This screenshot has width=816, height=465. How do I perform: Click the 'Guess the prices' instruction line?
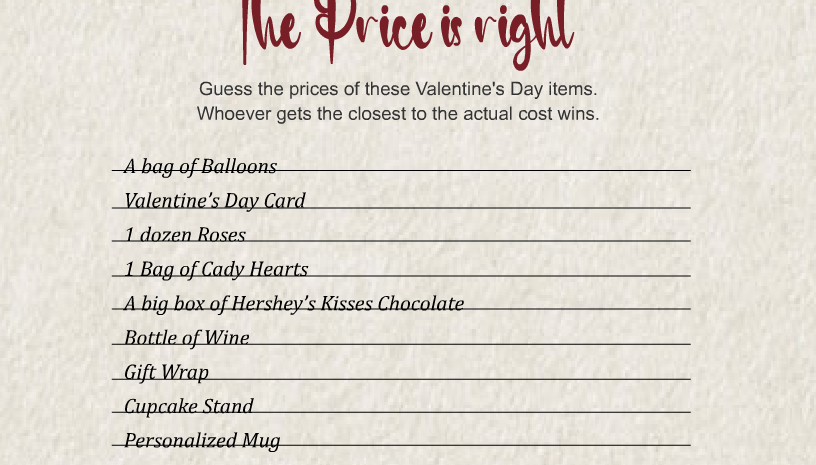click(398, 89)
